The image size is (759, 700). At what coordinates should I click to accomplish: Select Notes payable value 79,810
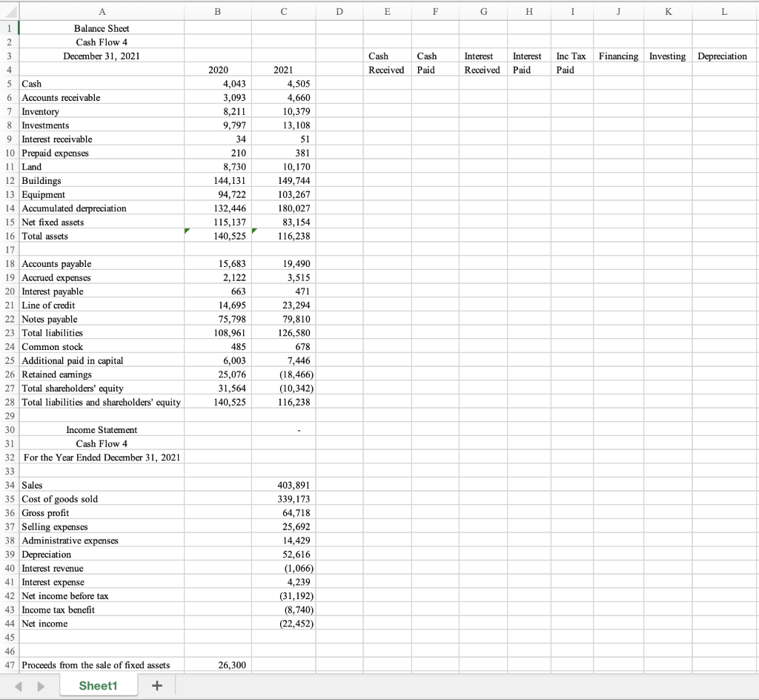(284, 319)
